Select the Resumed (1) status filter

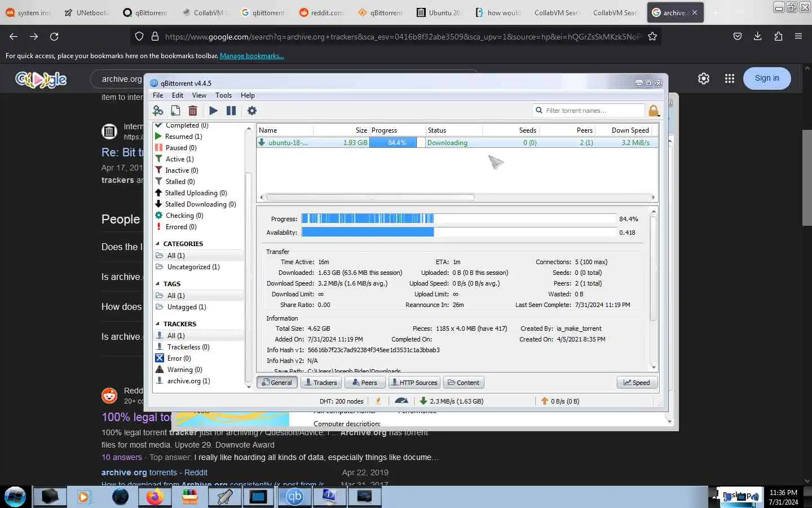click(x=183, y=137)
